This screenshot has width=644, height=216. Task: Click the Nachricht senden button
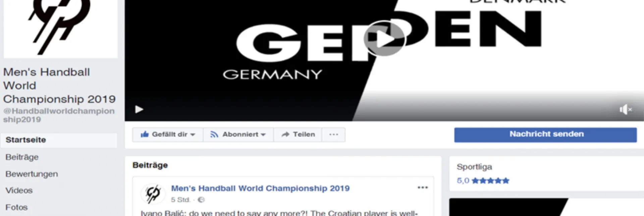point(545,135)
